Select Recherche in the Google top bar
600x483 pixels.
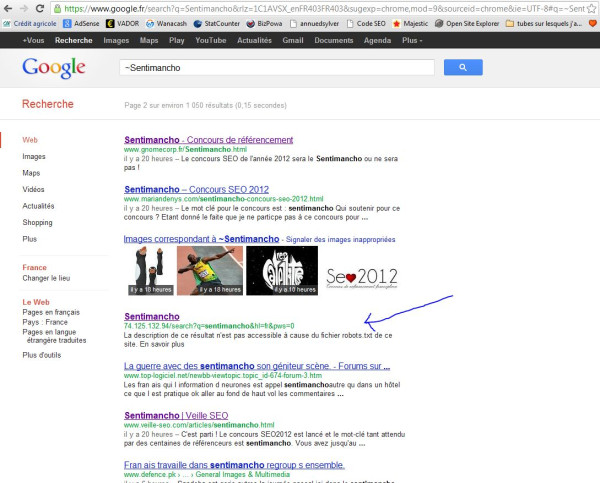pyautogui.click(x=73, y=40)
